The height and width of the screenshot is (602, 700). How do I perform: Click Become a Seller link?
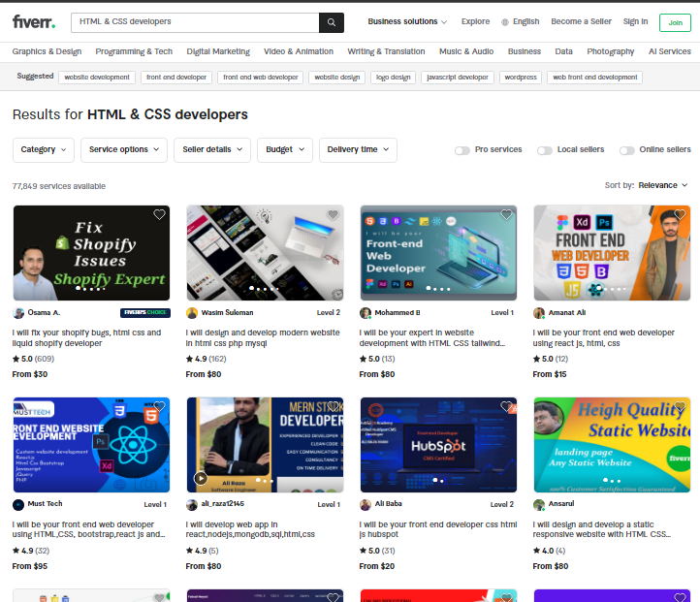582,21
